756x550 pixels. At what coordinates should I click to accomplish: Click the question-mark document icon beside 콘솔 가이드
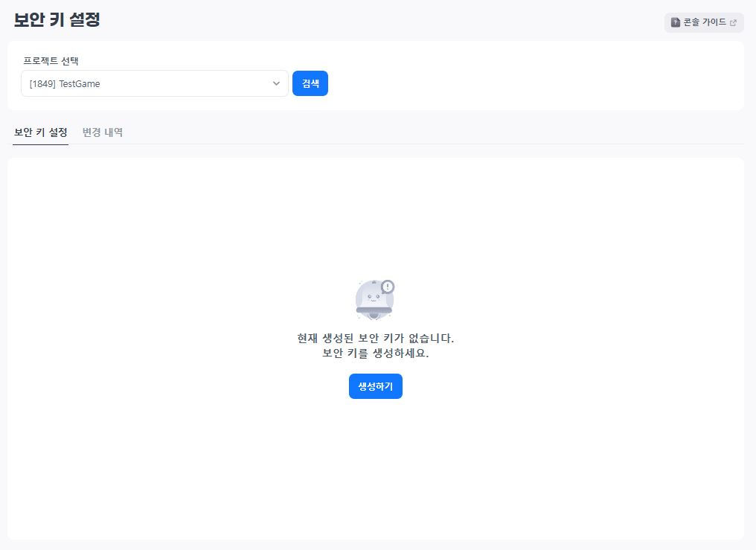(676, 22)
